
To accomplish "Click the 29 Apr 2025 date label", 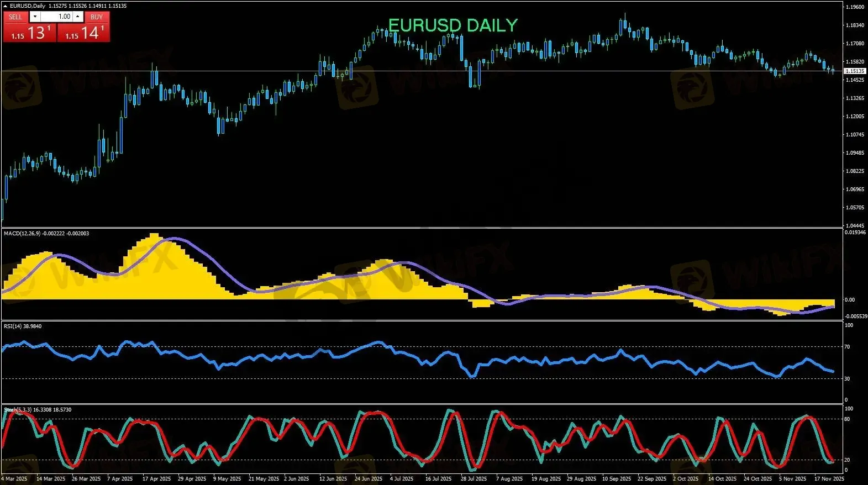I will (x=192, y=479).
